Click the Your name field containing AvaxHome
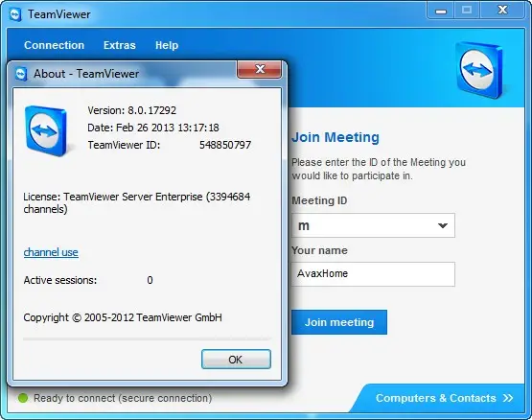Image resolution: width=532 pixels, height=420 pixels. pyautogui.click(x=373, y=273)
